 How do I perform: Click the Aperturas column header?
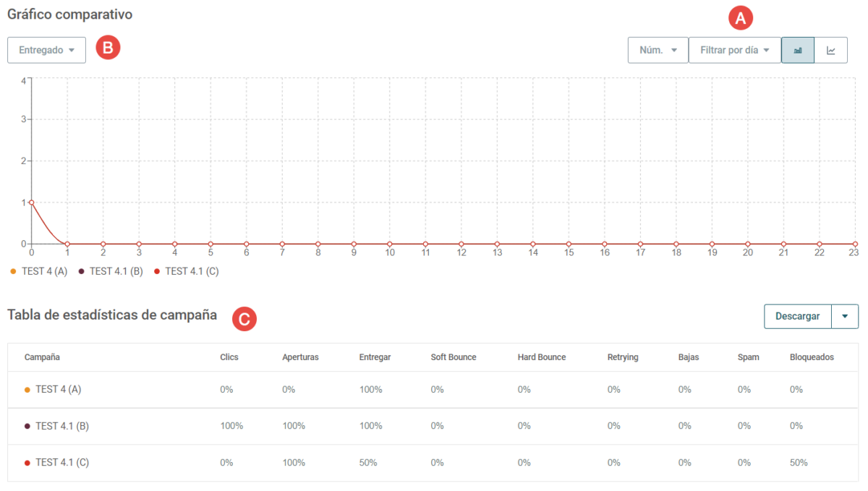300,357
